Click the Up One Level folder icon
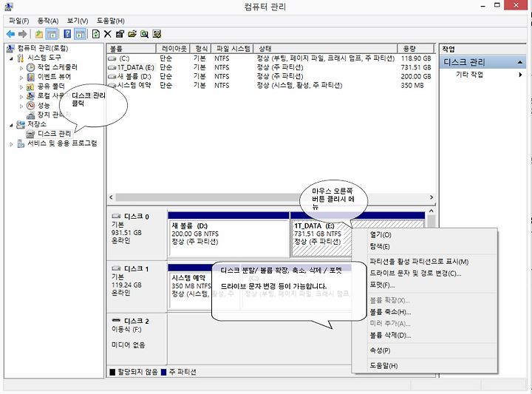The height and width of the screenshot is (394, 532). 39,34
